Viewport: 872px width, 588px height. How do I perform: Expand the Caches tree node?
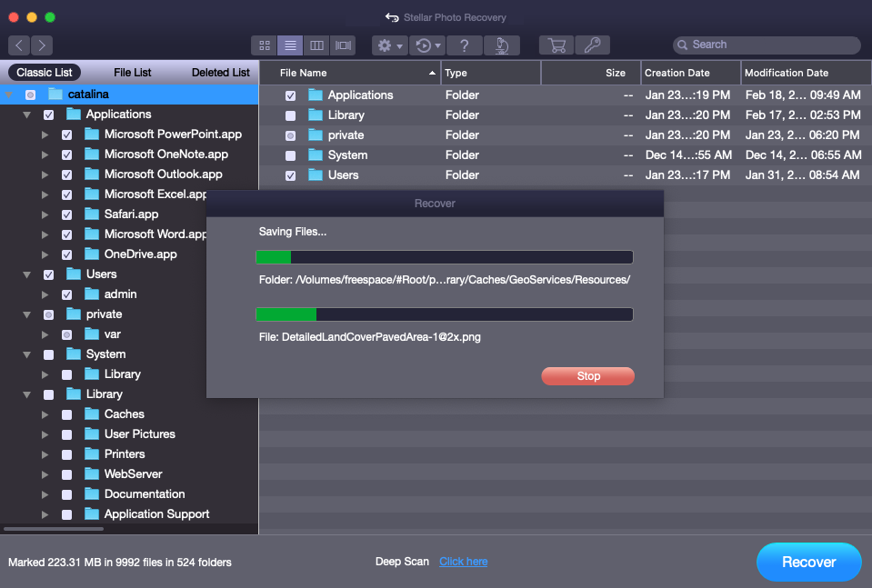point(45,414)
